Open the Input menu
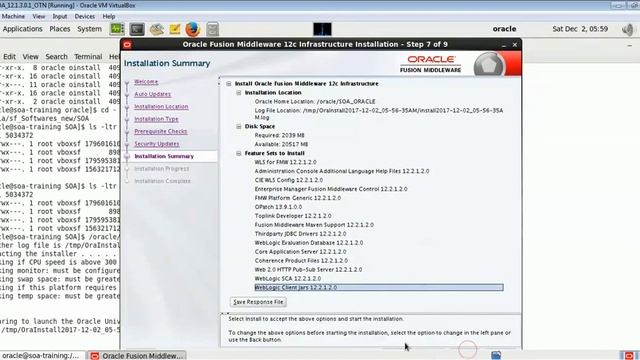 [60, 16]
